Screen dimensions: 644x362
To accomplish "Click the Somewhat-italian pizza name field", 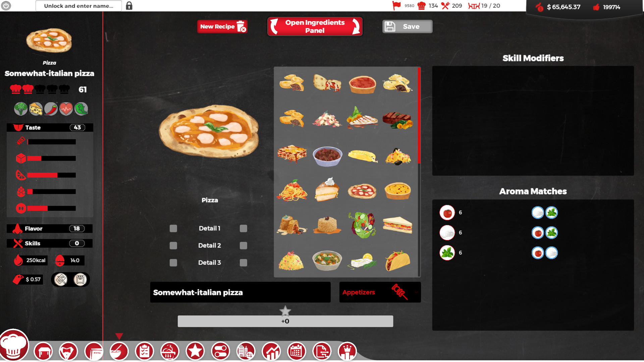I will 241,292.
